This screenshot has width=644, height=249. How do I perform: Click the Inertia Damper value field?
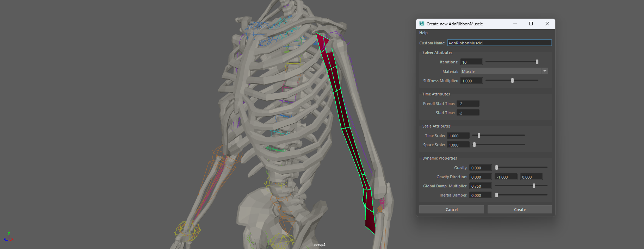(480, 195)
